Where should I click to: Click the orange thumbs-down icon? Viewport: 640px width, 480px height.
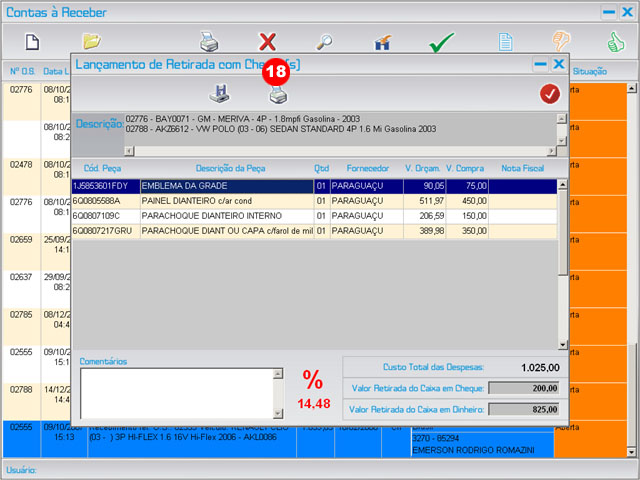(561, 41)
